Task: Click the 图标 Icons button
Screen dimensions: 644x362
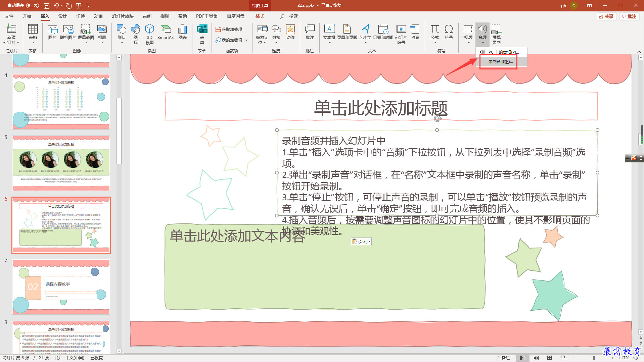Action: [135, 34]
